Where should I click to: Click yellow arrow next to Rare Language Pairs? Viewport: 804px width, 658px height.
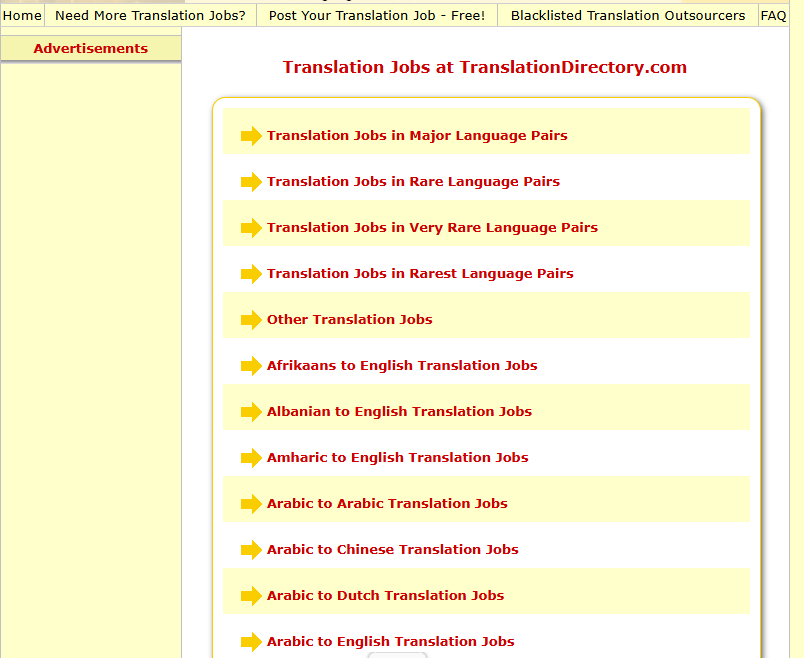[x=251, y=182]
